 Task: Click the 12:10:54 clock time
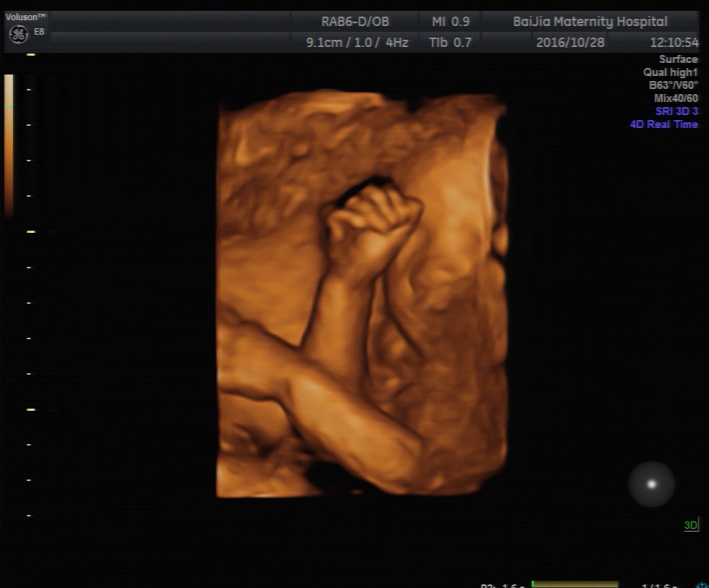(674, 43)
